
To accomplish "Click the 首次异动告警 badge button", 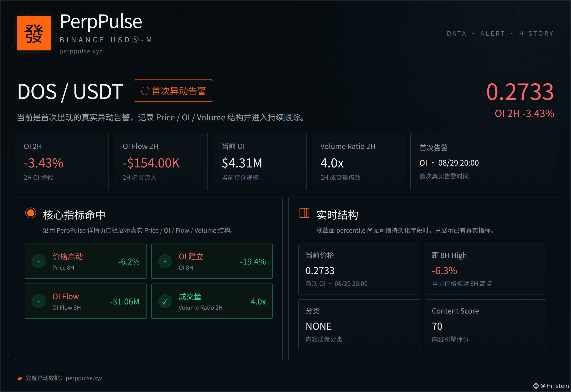I will click(x=173, y=91).
